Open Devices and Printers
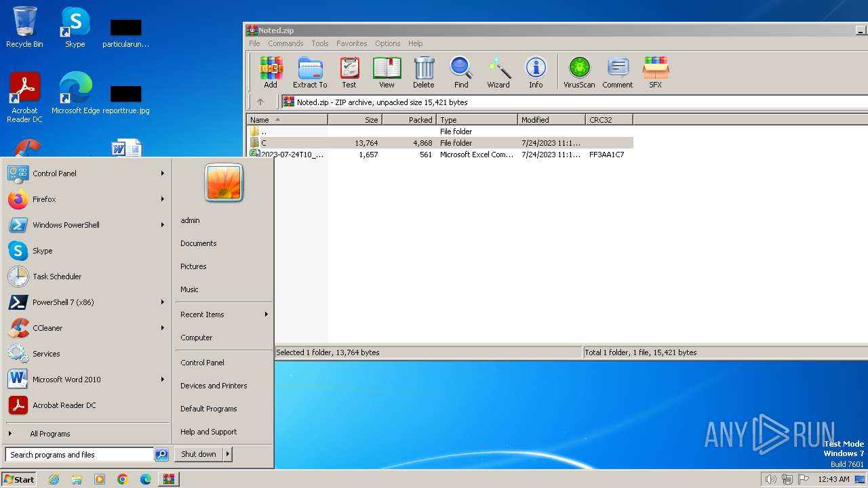This screenshot has height=488, width=868. coord(214,386)
